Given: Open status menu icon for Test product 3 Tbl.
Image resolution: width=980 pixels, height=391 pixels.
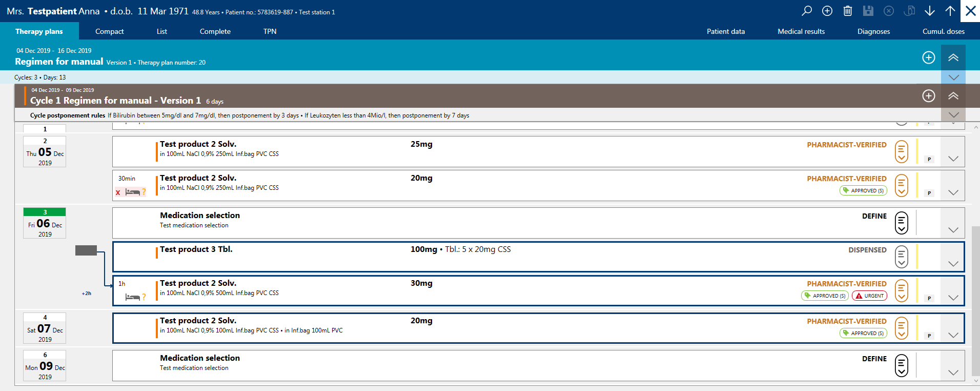Looking at the screenshot, I should click(902, 257).
